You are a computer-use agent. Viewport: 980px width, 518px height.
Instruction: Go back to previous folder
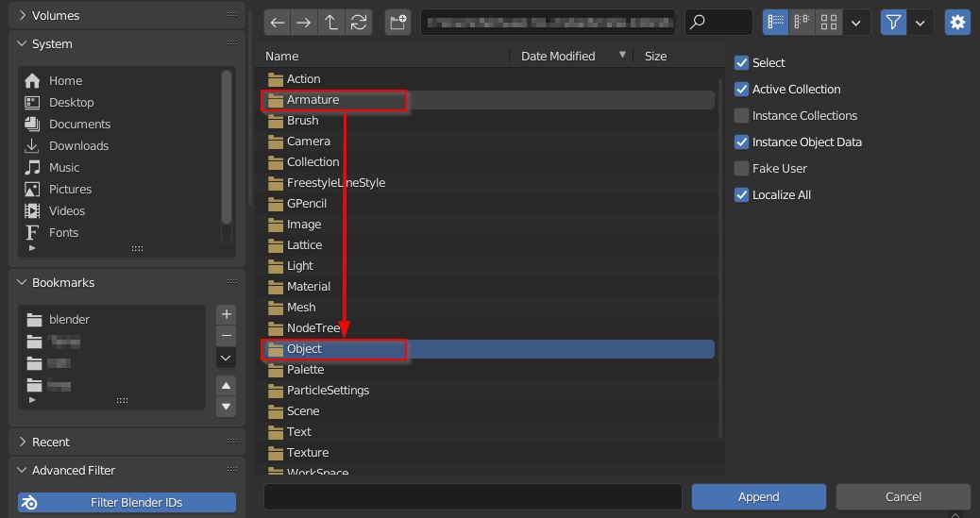(278, 24)
